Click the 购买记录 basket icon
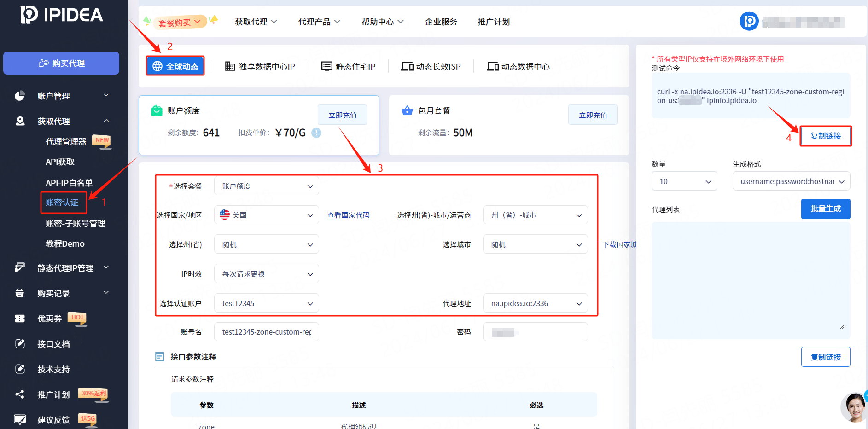Viewport: 868px width, 429px height. point(20,293)
